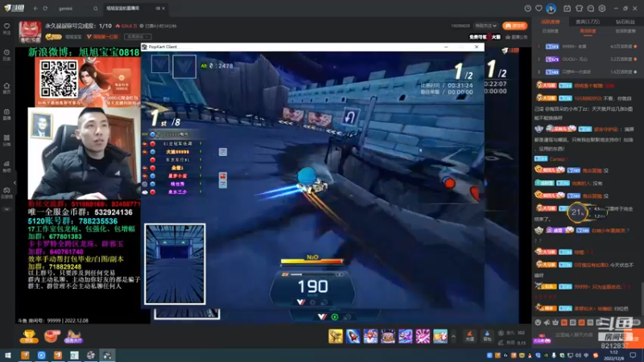Select the purple plane gift icon
The height and width of the screenshot is (362, 644).
[x=406, y=336]
